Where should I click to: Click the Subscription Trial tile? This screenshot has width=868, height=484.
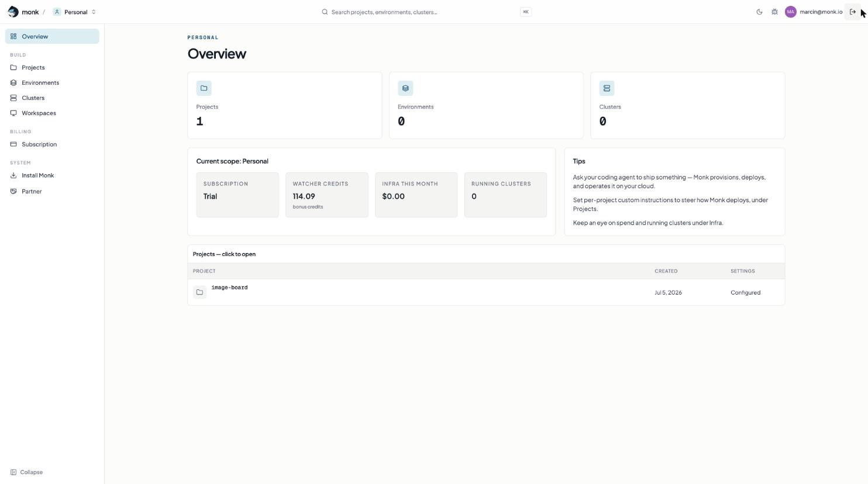pyautogui.click(x=237, y=195)
